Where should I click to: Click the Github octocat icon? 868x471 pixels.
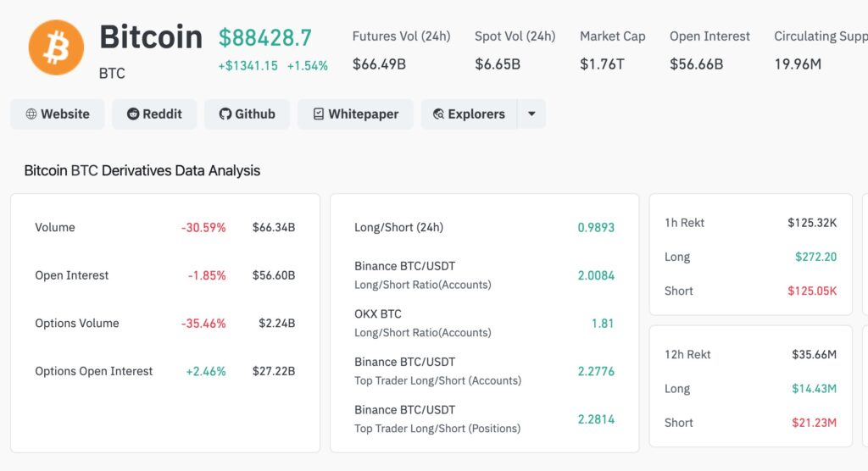(x=225, y=114)
